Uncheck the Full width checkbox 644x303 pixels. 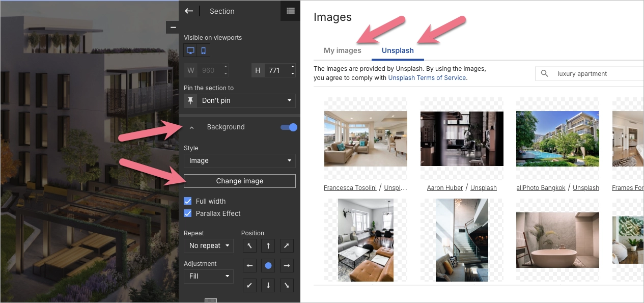pos(187,201)
